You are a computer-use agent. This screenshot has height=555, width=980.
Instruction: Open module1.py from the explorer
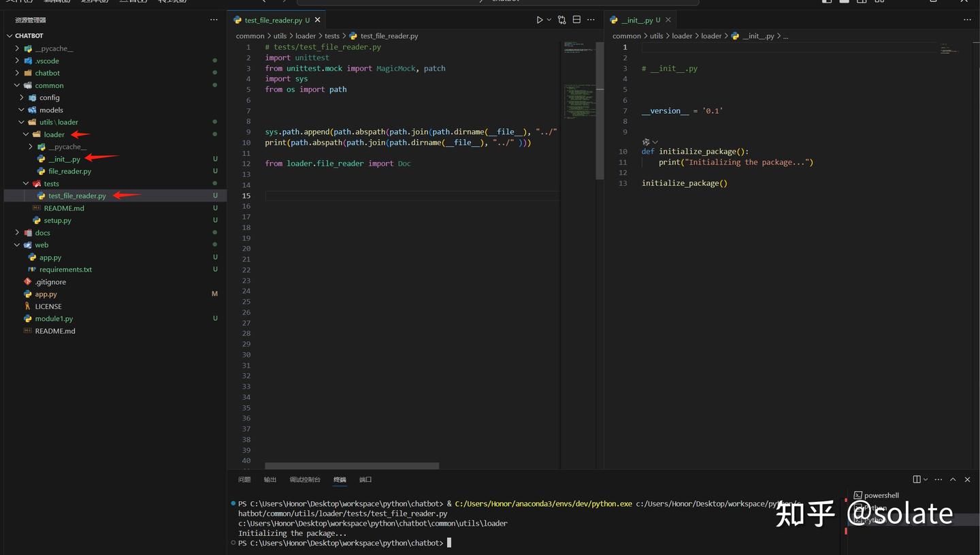(54, 319)
